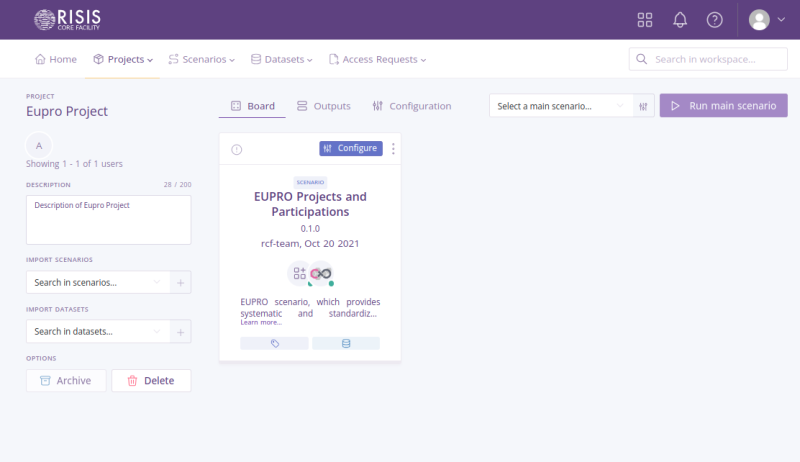Open the notifications bell
The image size is (800, 462).
point(680,20)
